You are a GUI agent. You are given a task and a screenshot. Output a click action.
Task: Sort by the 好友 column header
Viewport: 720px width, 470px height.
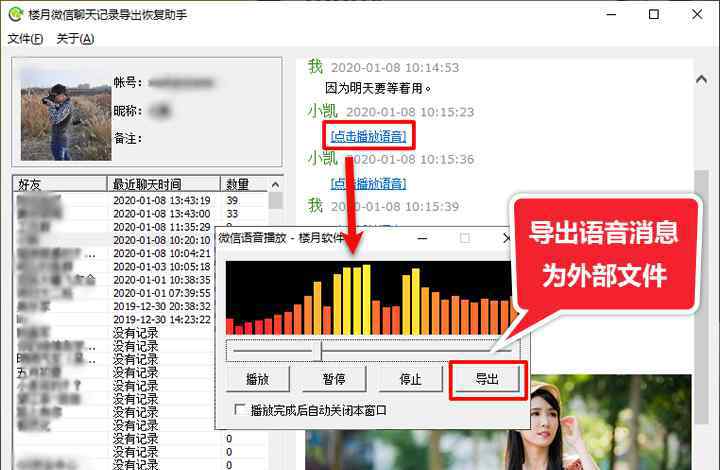coord(60,184)
